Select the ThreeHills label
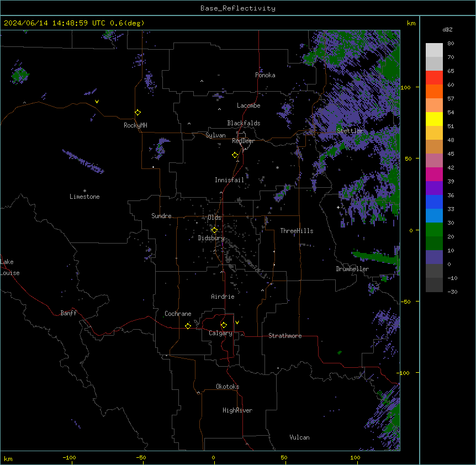 tap(297, 231)
